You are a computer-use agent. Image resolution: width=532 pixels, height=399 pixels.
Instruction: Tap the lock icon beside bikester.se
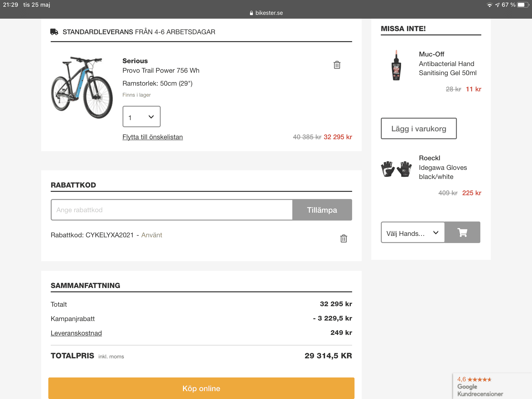(x=251, y=13)
